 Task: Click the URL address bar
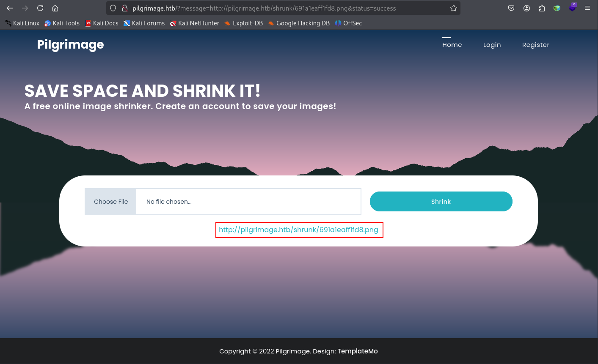[x=283, y=8]
